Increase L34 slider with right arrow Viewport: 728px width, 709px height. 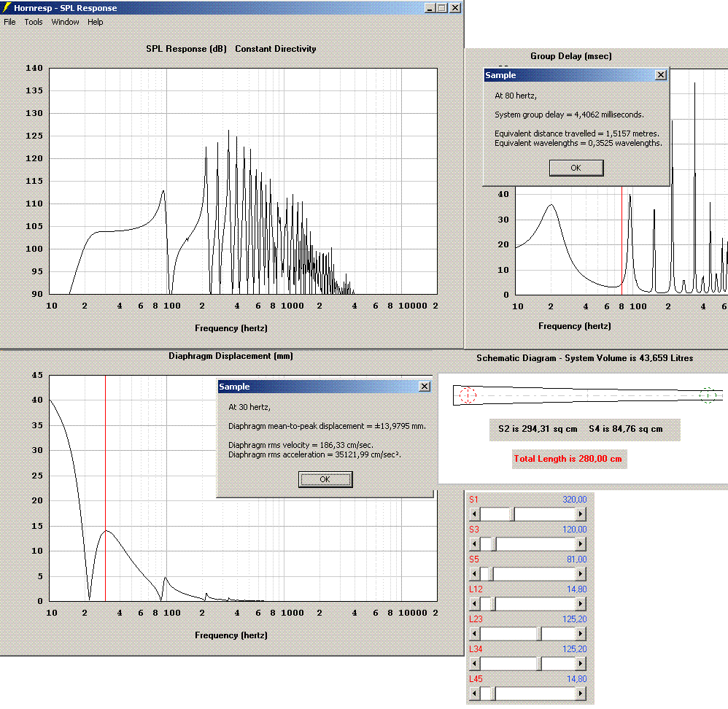[581, 664]
